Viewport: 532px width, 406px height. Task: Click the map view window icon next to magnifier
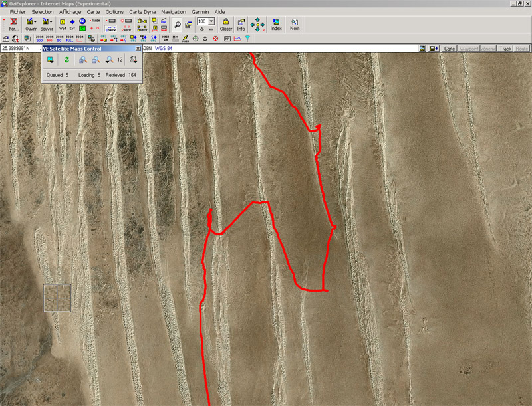(x=188, y=25)
